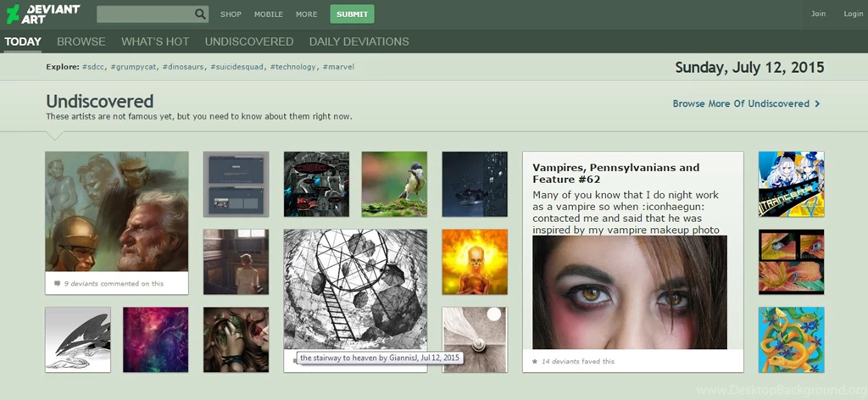Explore the #suicidesquad tag

[x=238, y=67]
